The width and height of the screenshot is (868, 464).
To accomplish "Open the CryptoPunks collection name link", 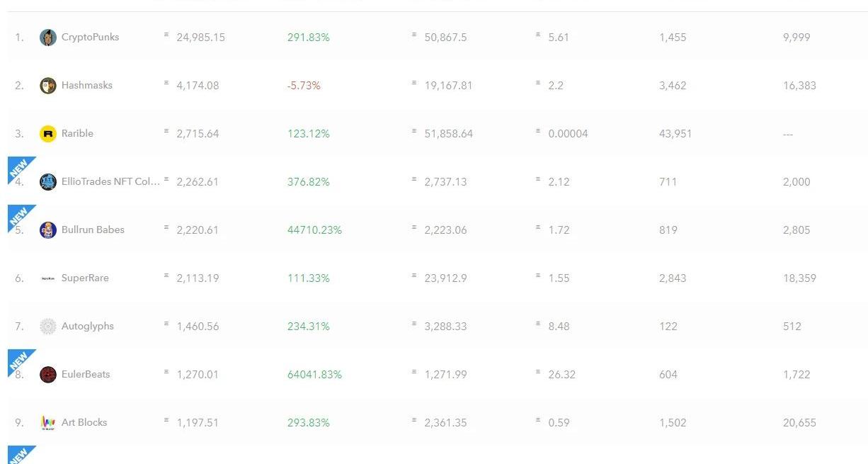I will pos(90,37).
